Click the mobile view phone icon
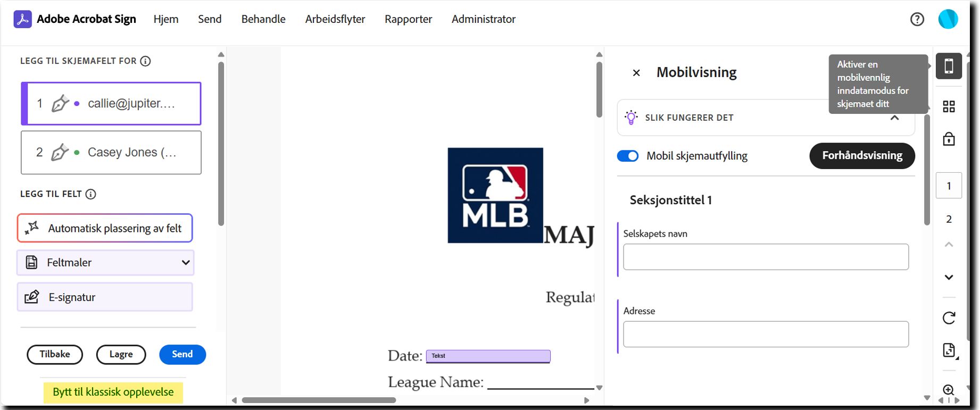The height and width of the screenshot is (410, 980). click(949, 66)
